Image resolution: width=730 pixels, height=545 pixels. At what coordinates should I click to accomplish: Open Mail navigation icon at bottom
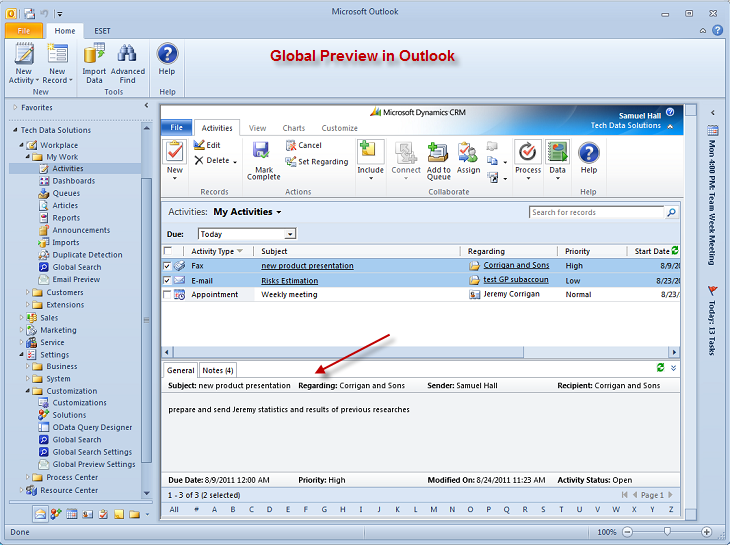coord(41,514)
